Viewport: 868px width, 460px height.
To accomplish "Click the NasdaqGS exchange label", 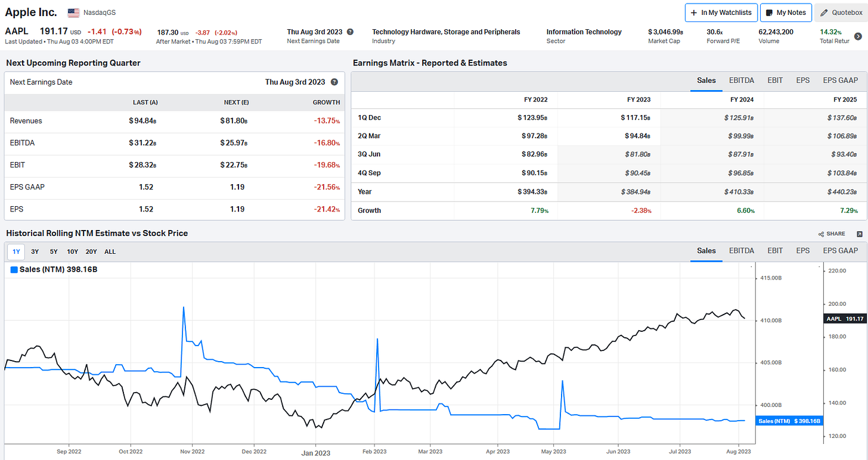I will click(100, 13).
